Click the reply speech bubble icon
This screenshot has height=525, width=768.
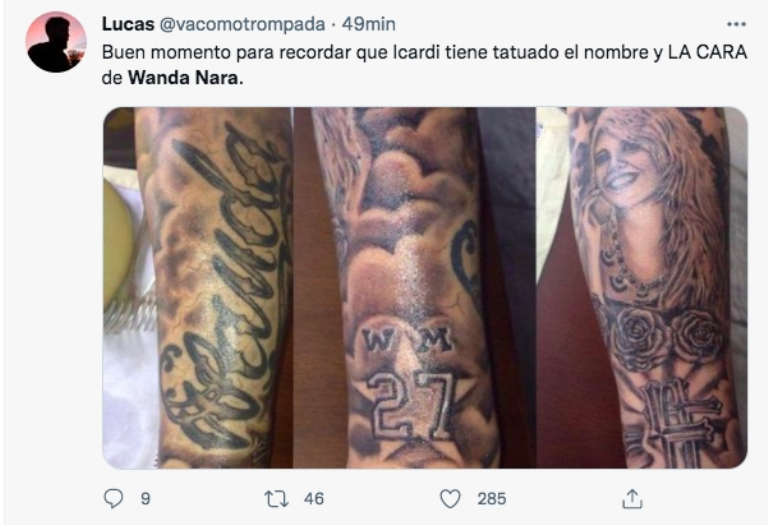click(114, 499)
